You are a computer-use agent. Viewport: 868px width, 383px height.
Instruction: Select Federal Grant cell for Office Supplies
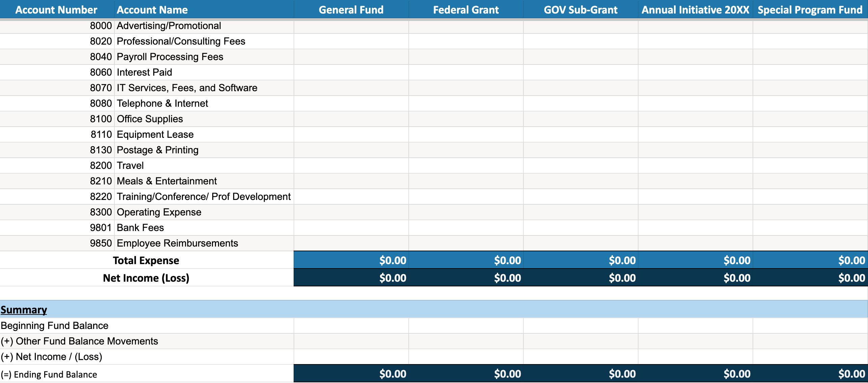point(466,119)
